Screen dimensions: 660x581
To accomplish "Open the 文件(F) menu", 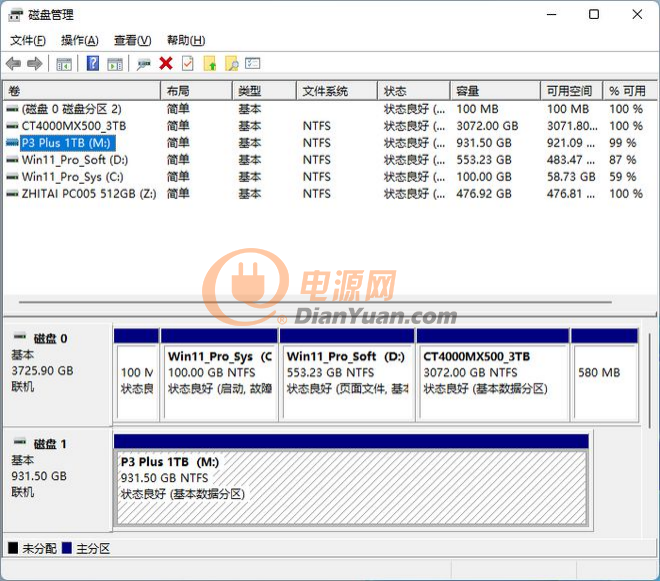I will point(27,40).
